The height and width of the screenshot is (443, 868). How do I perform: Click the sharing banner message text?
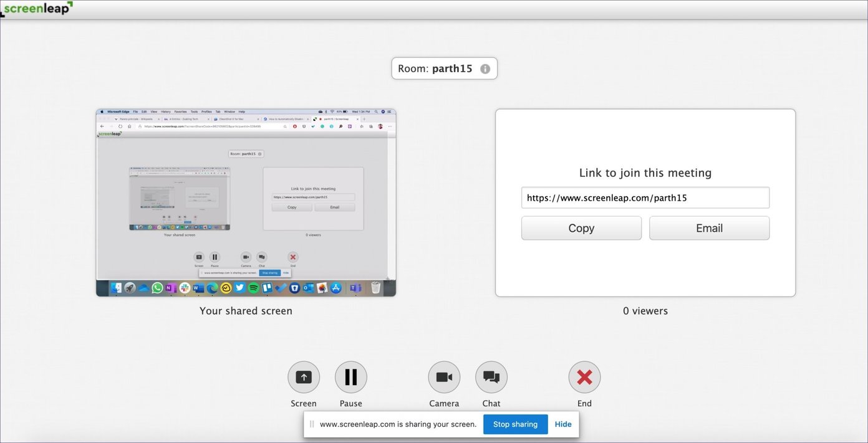(x=397, y=424)
